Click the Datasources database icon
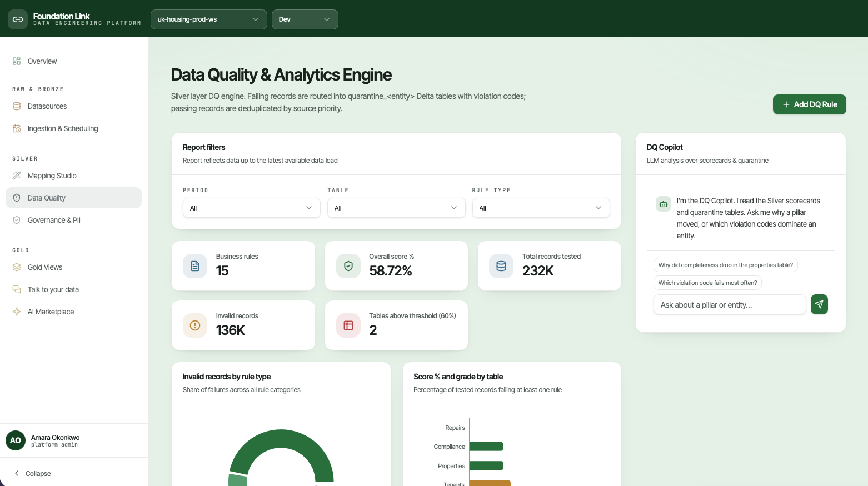The image size is (868, 486). coord(17,106)
